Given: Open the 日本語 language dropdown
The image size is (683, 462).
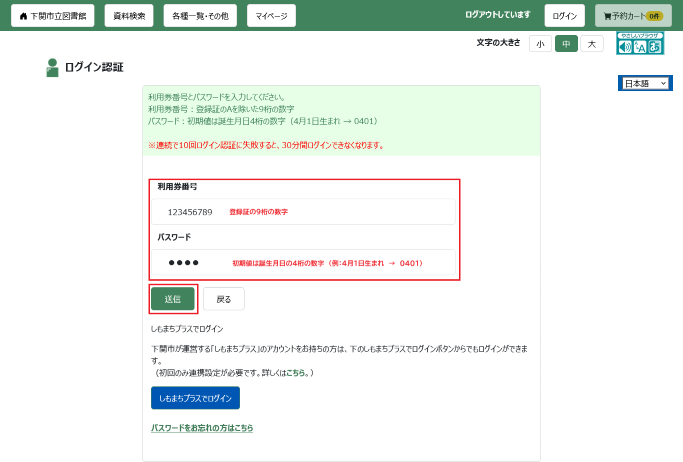Looking at the screenshot, I should point(645,83).
